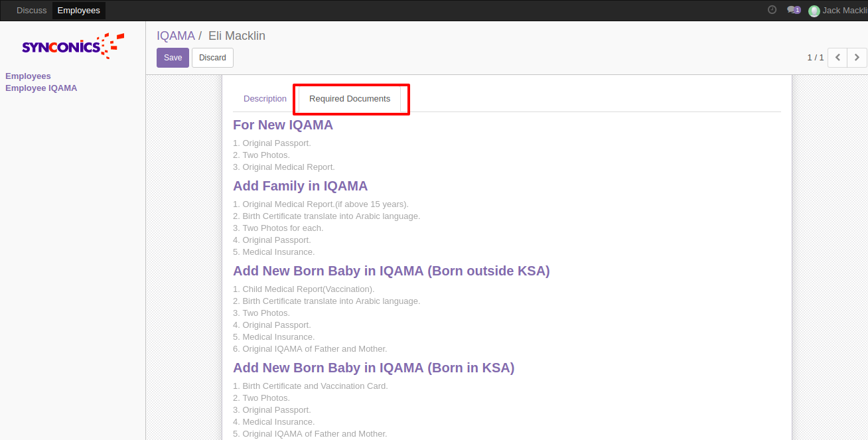Open Employee IQAMA in the sidebar

click(x=41, y=88)
